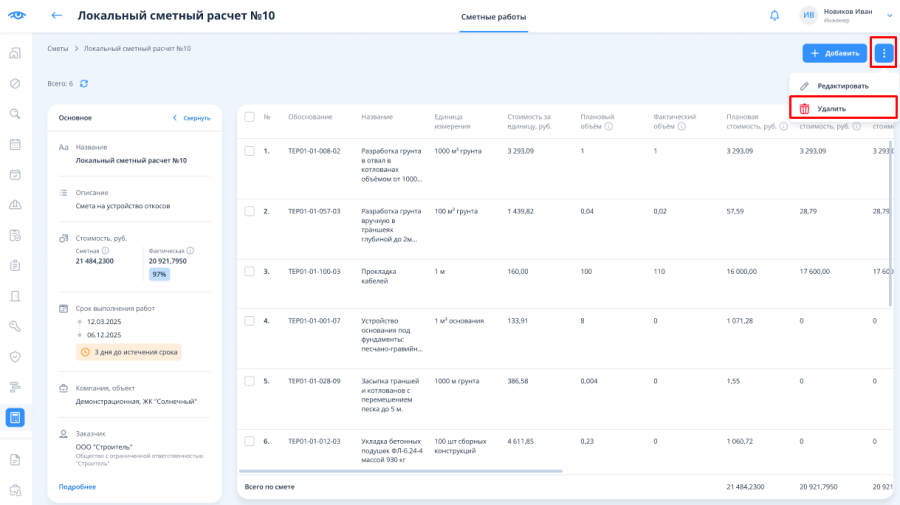Go to Сметы breadcrumb link
The width and height of the screenshot is (900, 505).
[57, 49]
